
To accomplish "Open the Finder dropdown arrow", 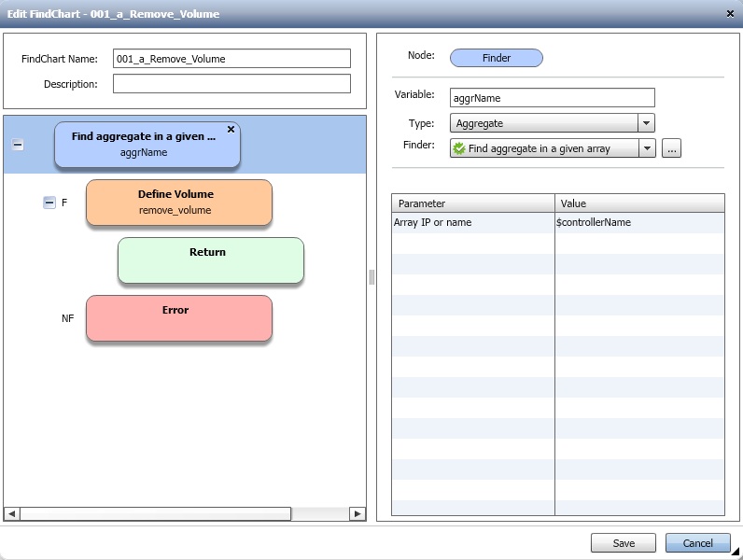I will [x=646, y=148].
